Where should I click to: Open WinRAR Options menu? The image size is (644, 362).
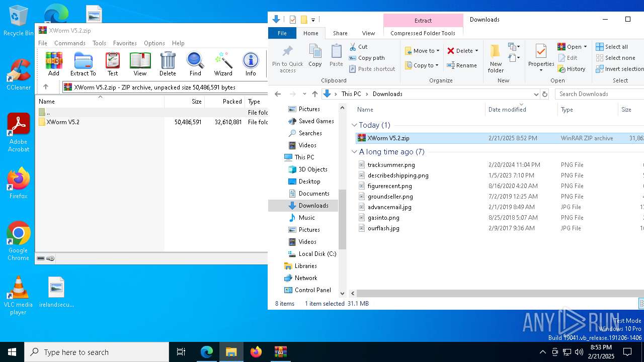154,43
